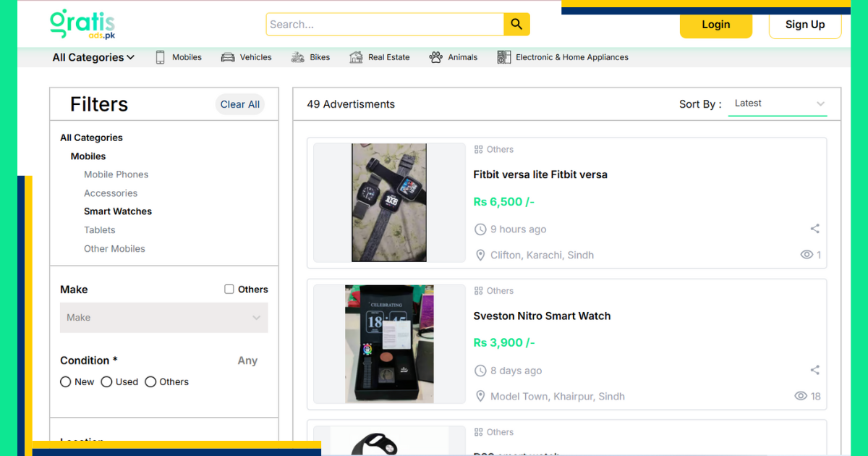Tick the Others checkbox beside Make

229,289
